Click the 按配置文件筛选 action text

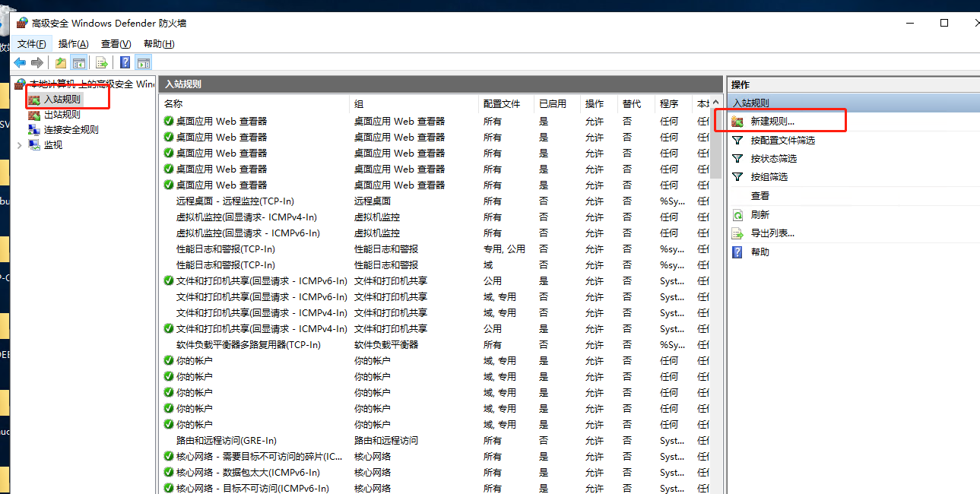pyautogui.click(x=782, y=141)
